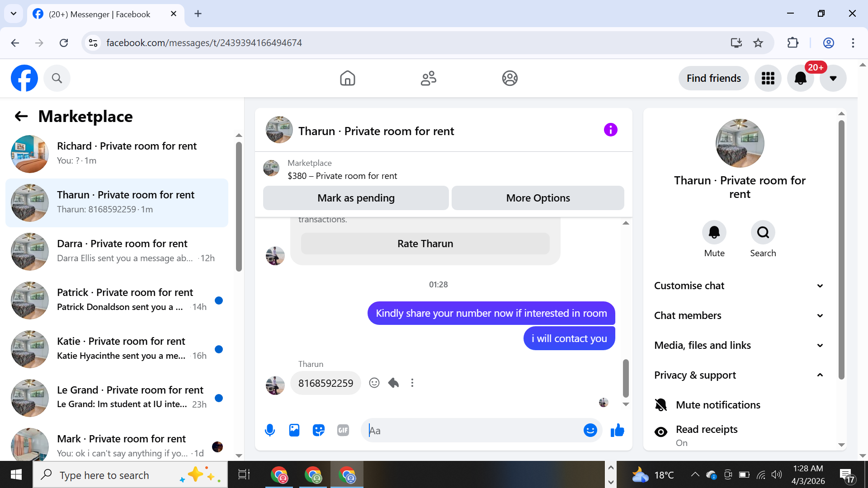Bookmark this page with the star icon
The height and width of the screenshot is (488, 868).
coord(758,43)
